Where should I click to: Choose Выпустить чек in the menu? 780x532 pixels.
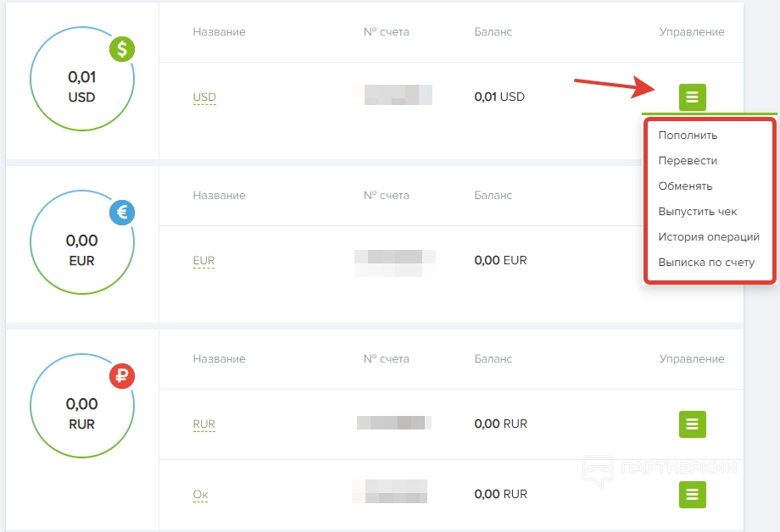tap(698, 211)
